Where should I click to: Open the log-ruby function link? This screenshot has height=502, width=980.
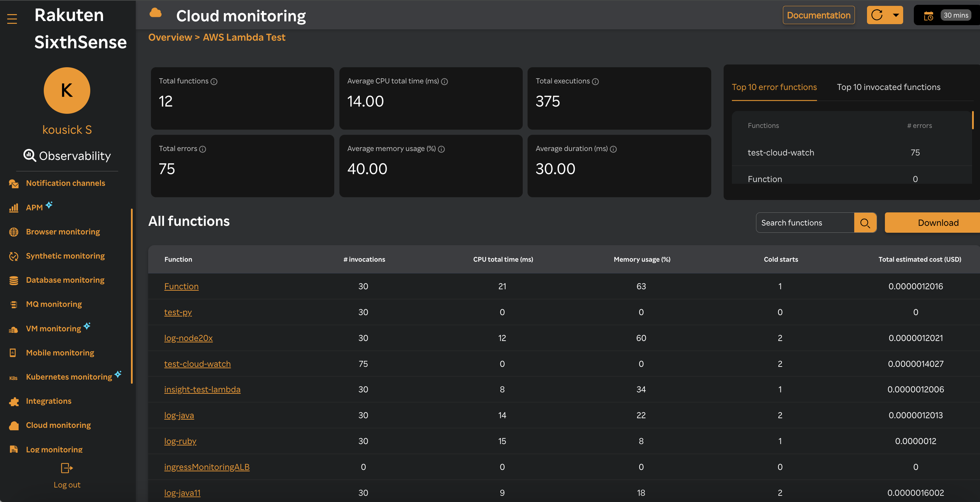coord(180,441)
